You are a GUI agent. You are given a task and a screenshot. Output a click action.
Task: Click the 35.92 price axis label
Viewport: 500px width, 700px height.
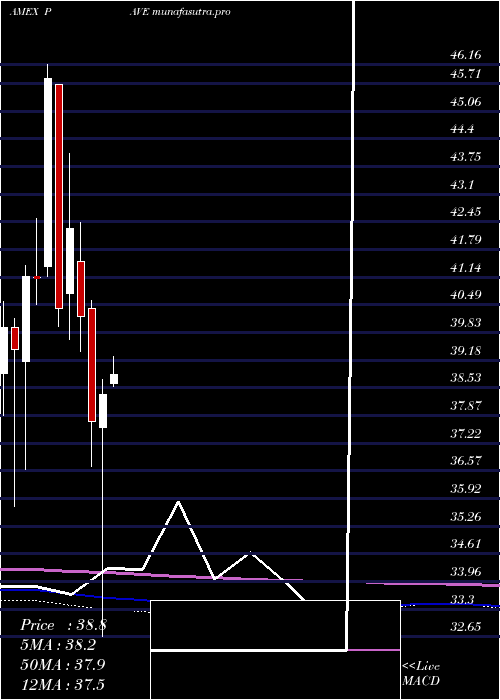click(466, 489)
